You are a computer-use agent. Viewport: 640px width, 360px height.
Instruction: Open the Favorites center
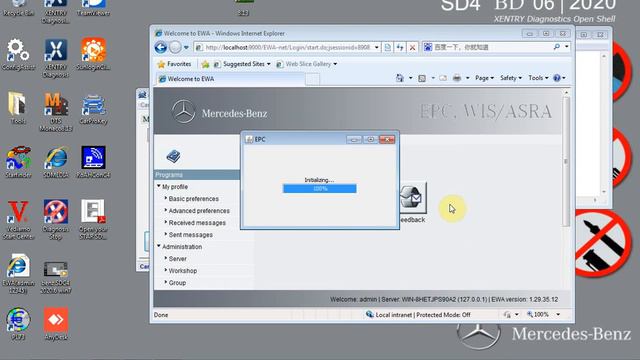174,64
